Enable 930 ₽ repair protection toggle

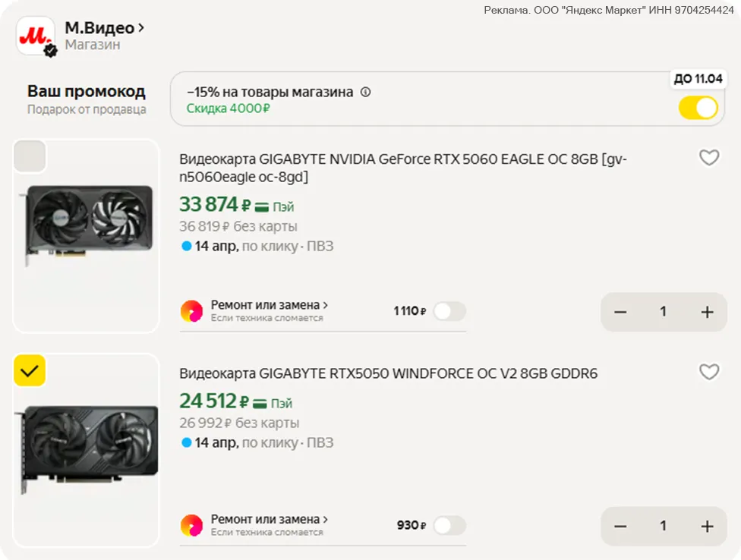[x=449, y=525]
